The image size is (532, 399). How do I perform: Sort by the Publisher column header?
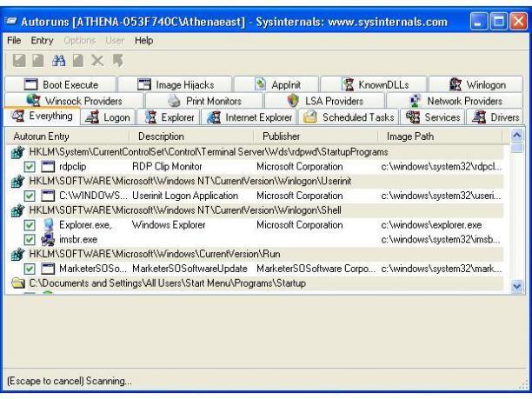coord(281,136)
